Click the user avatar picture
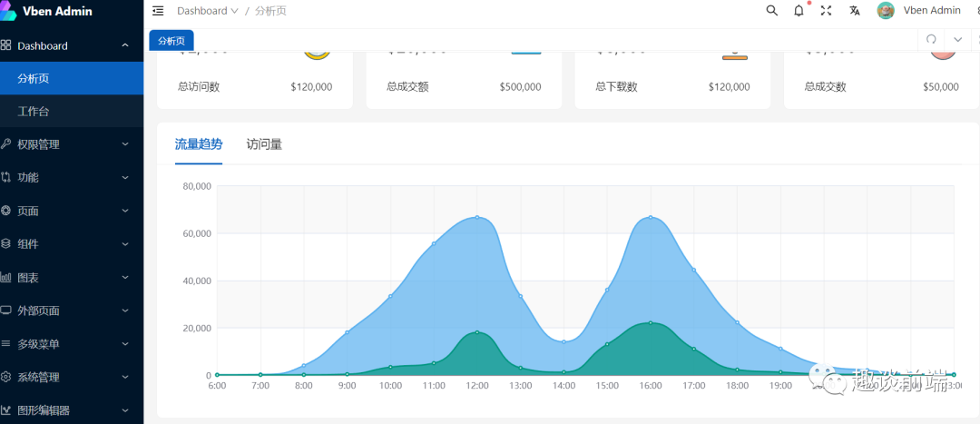This screenshot has width=980, height=424. pyautogui.click(x=886, y=11)
